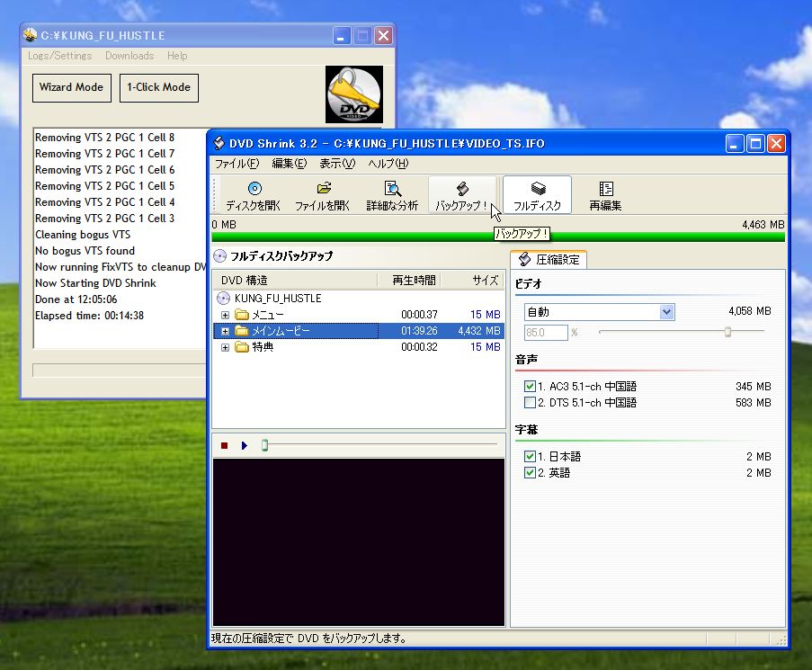
Task: Select the 圧縮設定 tab
Action: point(549,259)
